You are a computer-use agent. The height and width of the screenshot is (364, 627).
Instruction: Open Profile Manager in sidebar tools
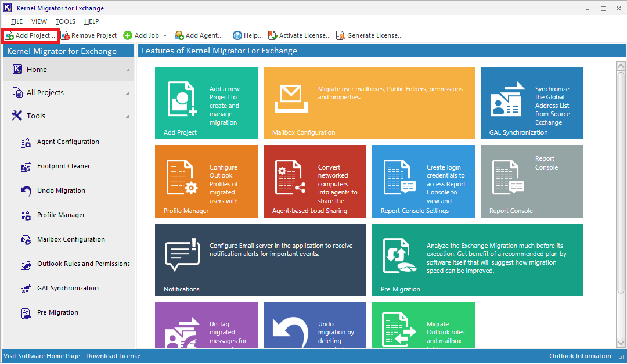[61, 215]
